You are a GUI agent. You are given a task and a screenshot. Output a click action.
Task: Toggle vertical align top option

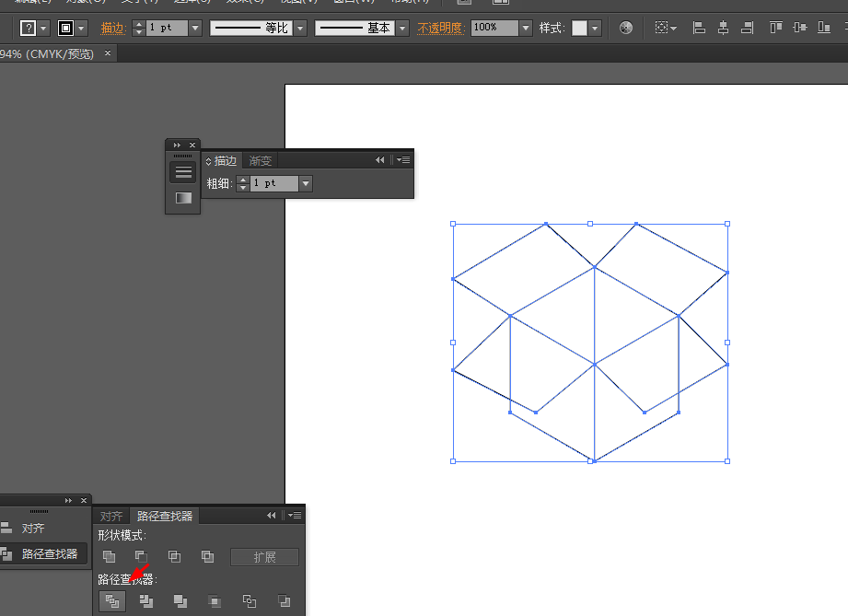point(776,28)
